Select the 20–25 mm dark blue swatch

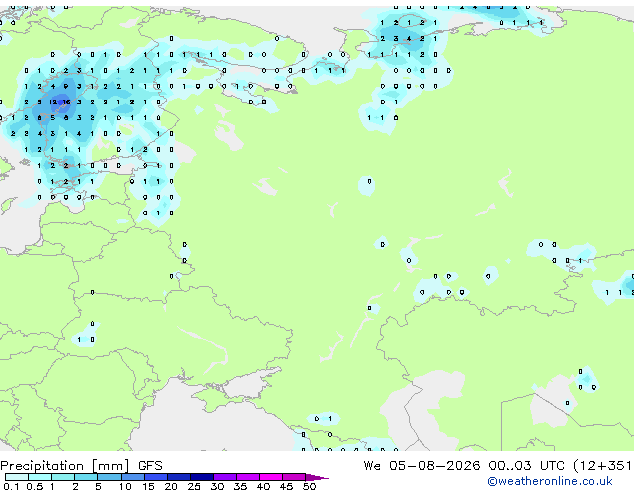coord(178,477)
